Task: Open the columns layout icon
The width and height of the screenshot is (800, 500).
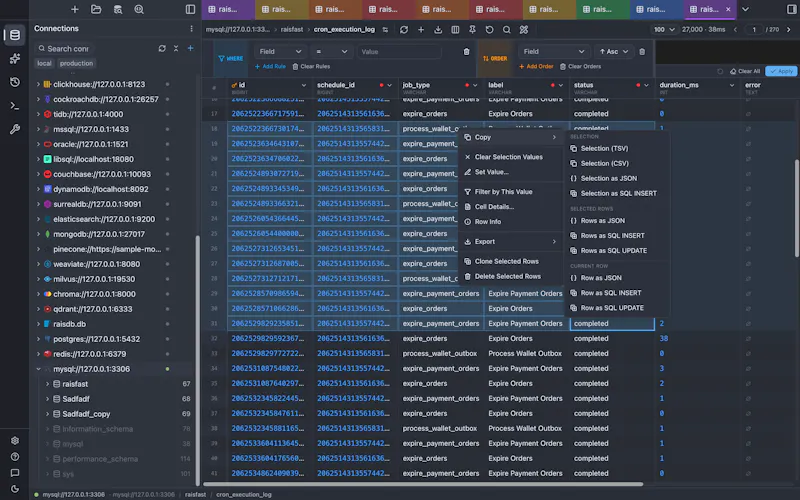Action: tap(455, 30)
